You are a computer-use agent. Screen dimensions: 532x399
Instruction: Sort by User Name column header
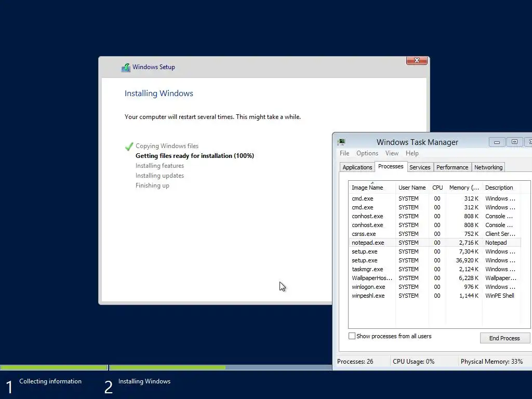pos(412,188)
